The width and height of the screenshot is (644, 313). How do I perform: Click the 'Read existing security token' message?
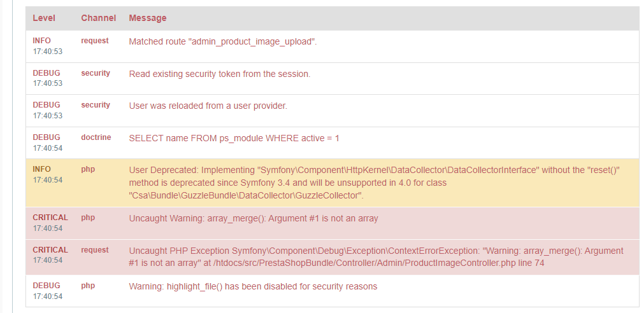tap(220, 74)
